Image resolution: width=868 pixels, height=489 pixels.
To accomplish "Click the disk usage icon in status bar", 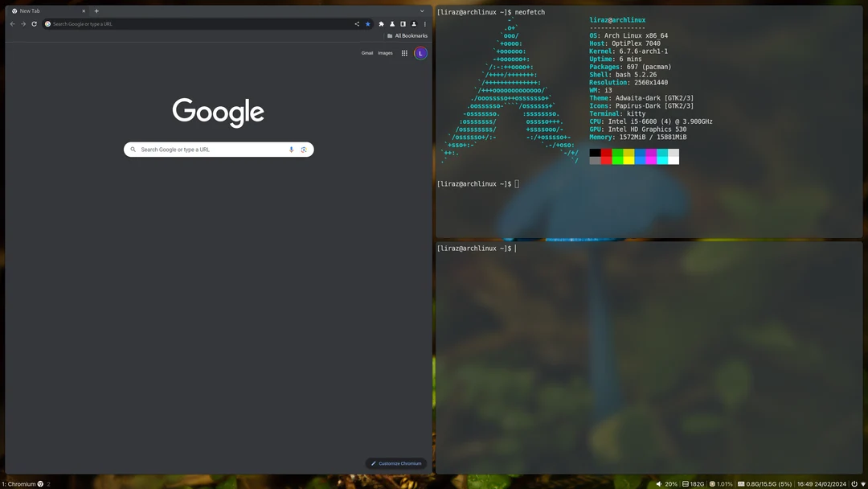I will [686, 483].
